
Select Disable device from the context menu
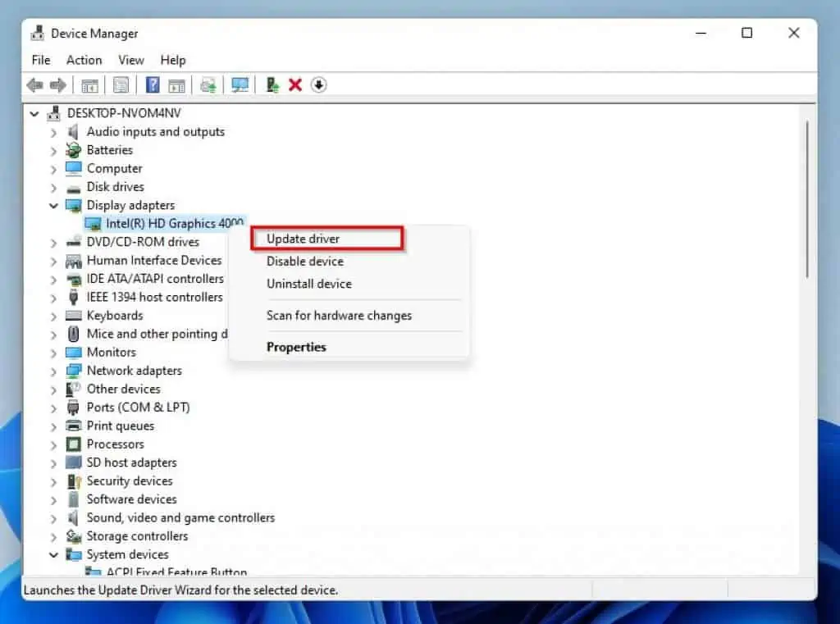coord(304,261)
